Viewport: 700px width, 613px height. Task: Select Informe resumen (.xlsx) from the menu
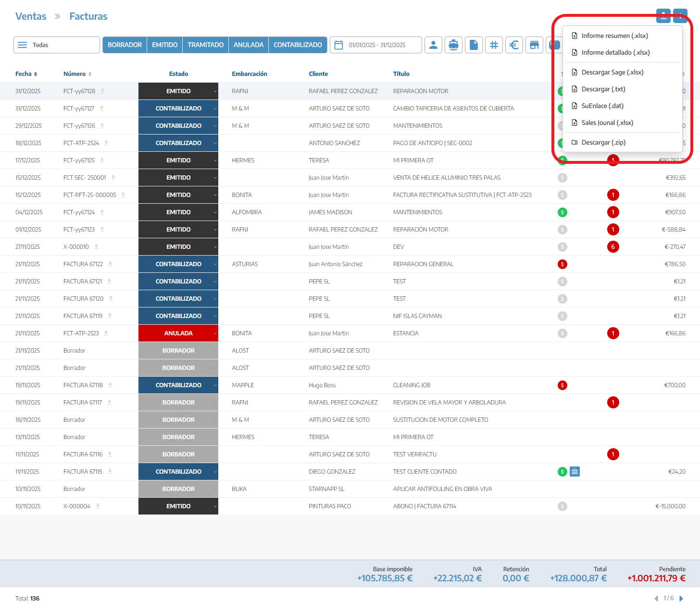(x=622, y=36)
